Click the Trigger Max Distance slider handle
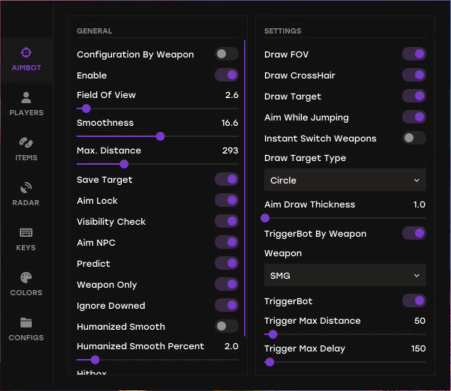Screen dimensions: 451x391 pos(273,334)
